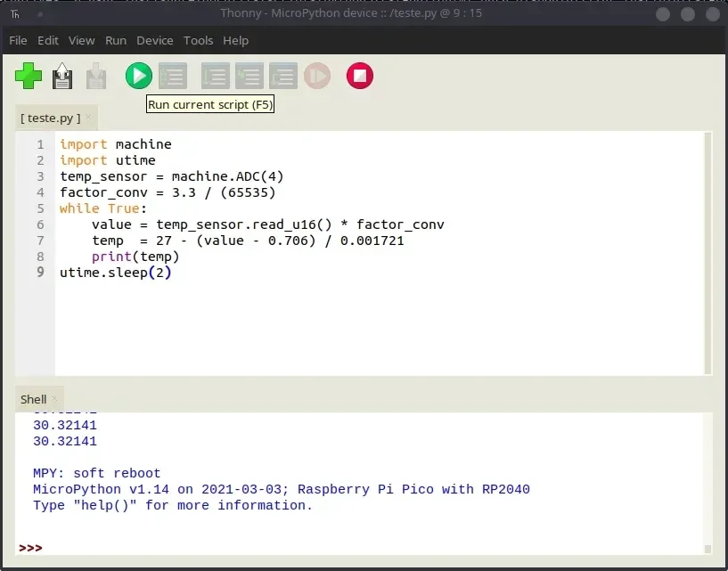Click the 'import utime' code line
728x571 pixels.
[x=108, y=160]
